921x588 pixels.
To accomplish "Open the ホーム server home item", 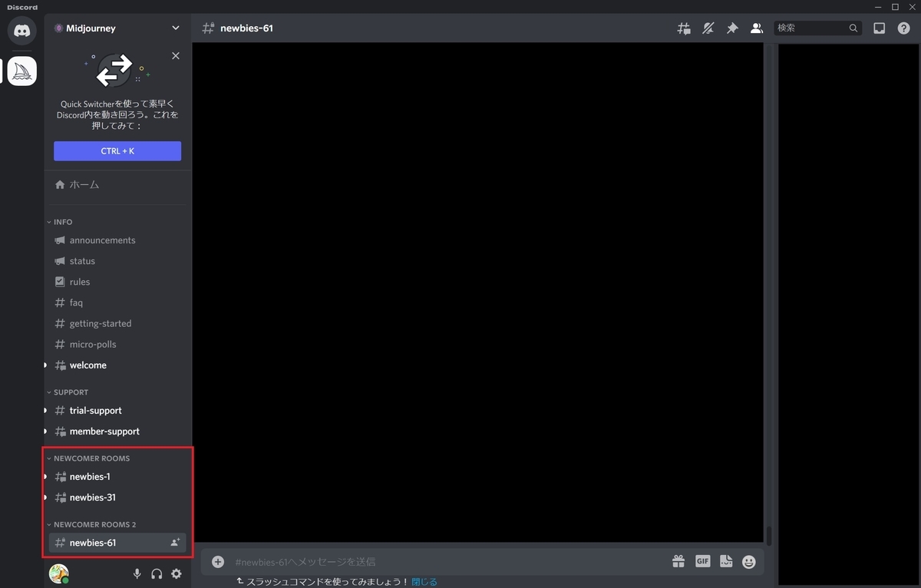I will 117,184.
